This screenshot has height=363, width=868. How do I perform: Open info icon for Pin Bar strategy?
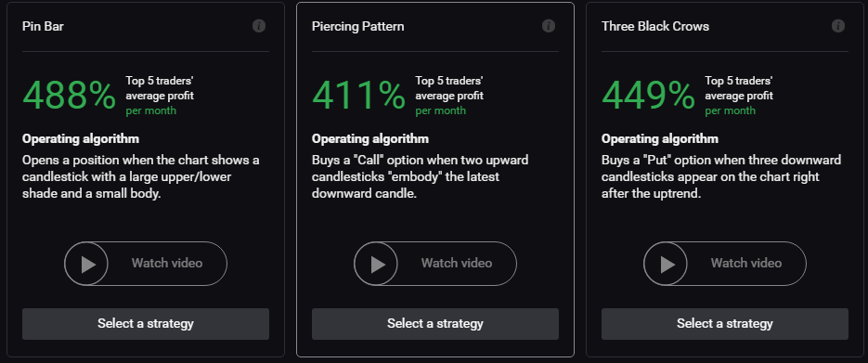258,26
